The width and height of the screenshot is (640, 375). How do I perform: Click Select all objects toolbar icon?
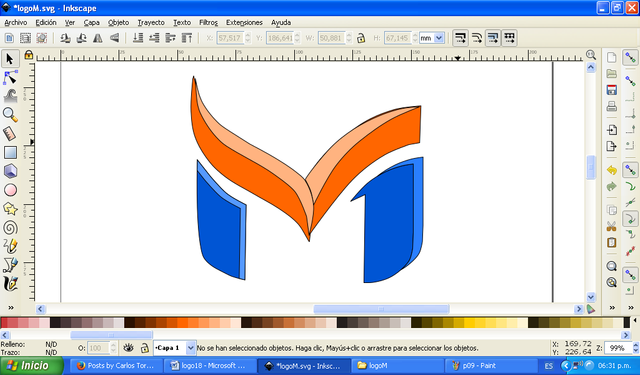[9, 38]
